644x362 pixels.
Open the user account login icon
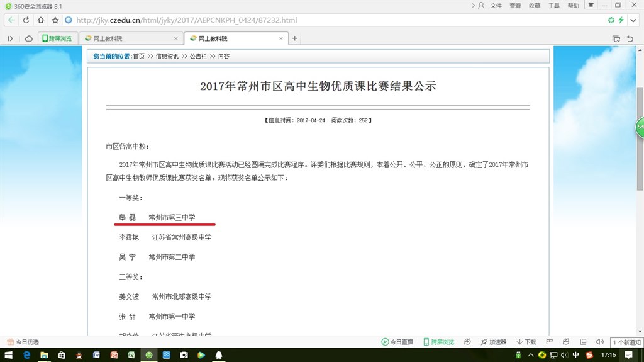click(x=481, y=5)
